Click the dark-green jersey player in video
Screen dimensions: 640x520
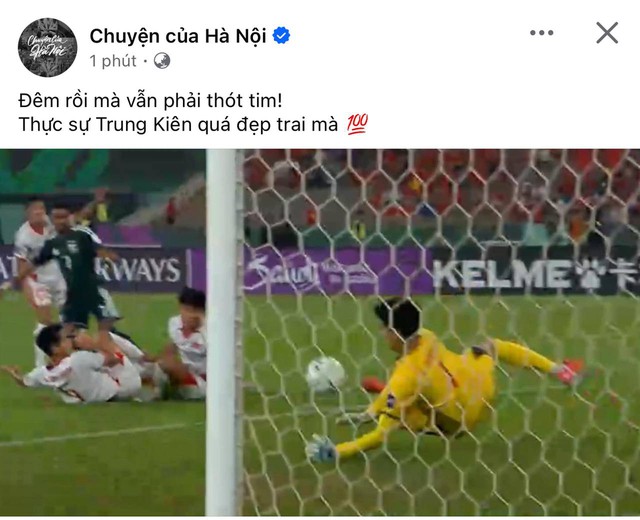78,267
